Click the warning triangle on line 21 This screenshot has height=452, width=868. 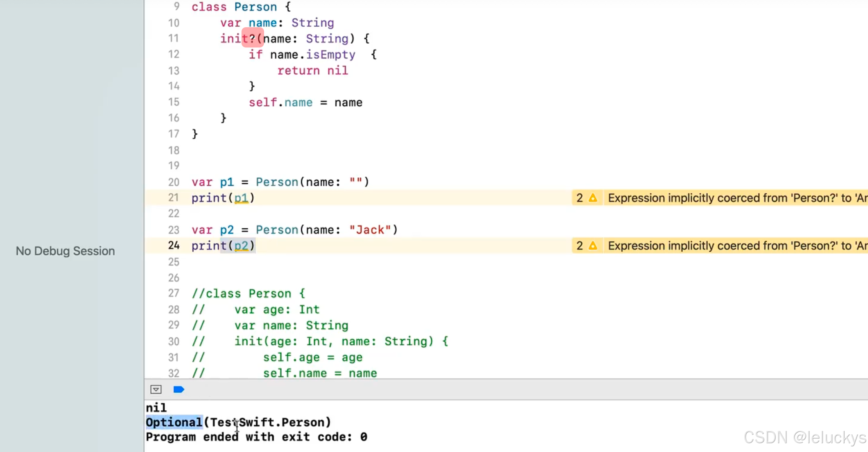(x=593, y=198)
